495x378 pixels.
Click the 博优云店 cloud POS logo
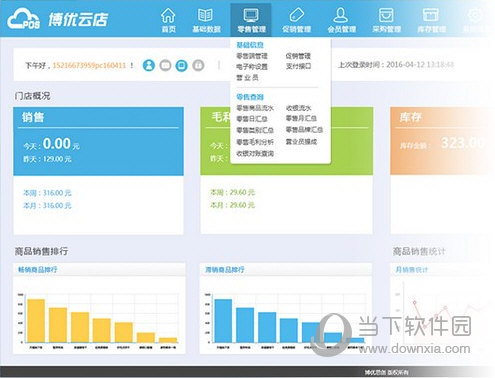click(x=58, y=19)
